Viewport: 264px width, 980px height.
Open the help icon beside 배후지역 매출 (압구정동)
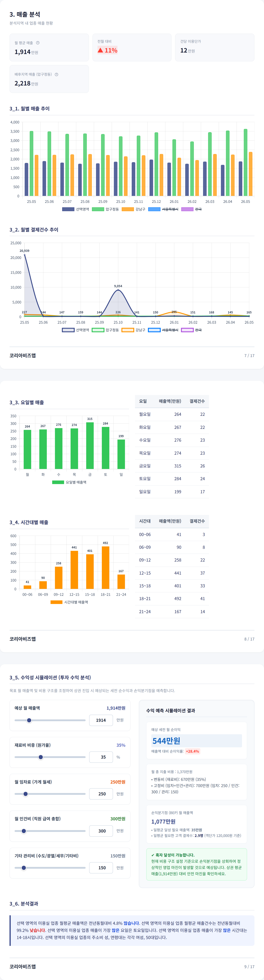[56, 74]
